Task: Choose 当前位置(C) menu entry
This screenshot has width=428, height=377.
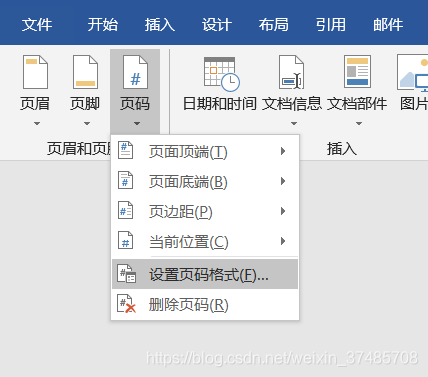Action: (205, 241)
